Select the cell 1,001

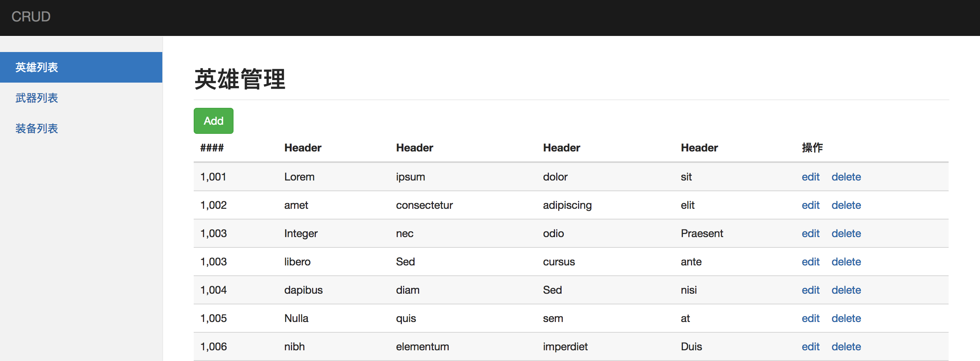click(x=213, y=177)
